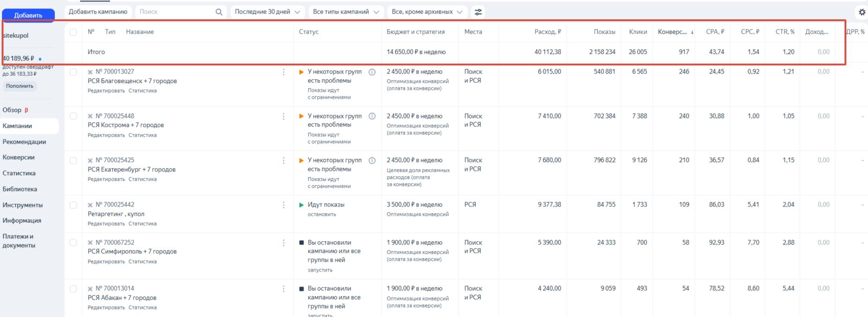
Task: Click campaign type icon beside № 700013014
Action: (90, 289)
